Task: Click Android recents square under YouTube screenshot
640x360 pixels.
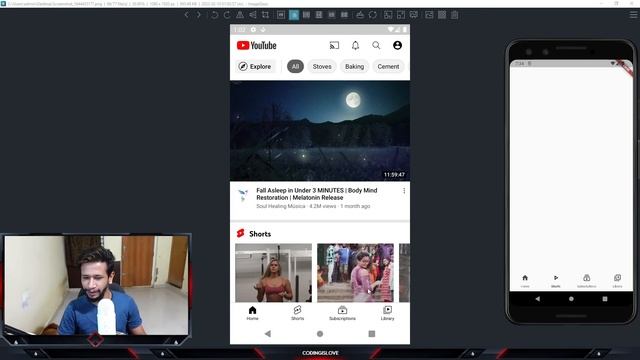Action: point(372,334)
